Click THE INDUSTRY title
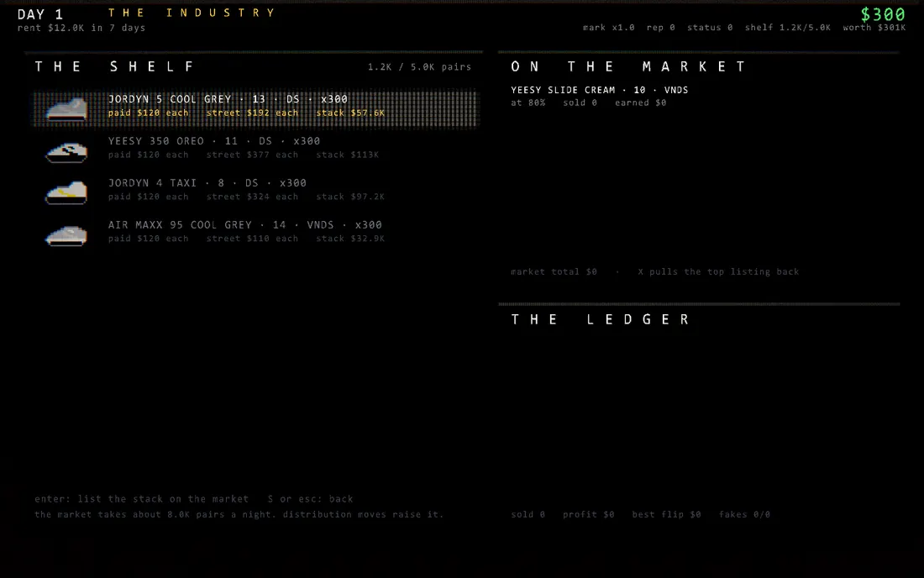Viewport: 924px width, 578px height. coord(192,13)
